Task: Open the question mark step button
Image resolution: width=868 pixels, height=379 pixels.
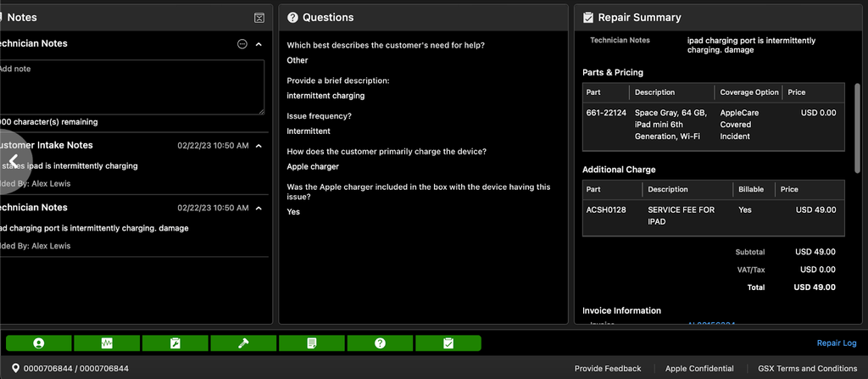Action: [x=380, y=343]
